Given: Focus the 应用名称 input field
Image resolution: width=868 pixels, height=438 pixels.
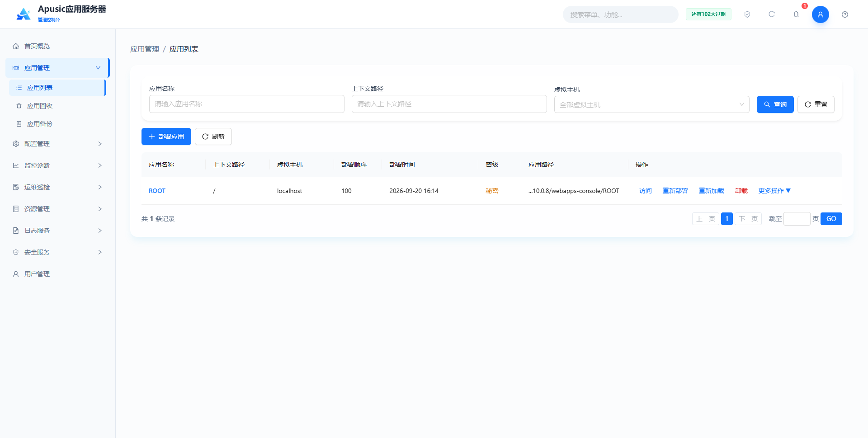Looking at the screenshot, I should click(x=247, y=104).
